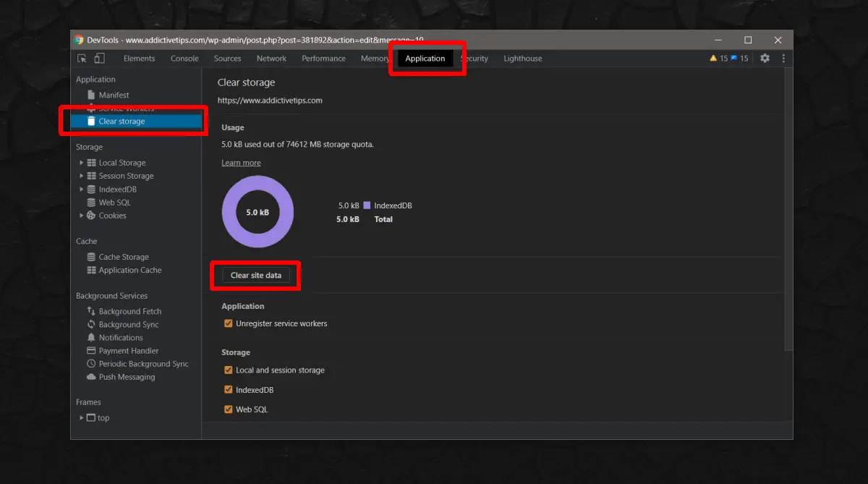Click the blue messages count icon
Screen dimensions: 868x484
point(733,59)
